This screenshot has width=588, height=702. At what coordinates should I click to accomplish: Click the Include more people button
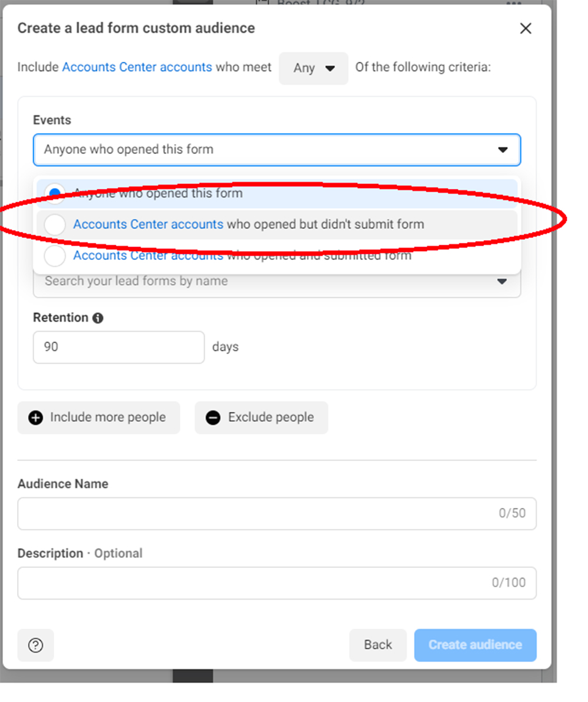tap(99, 417)
